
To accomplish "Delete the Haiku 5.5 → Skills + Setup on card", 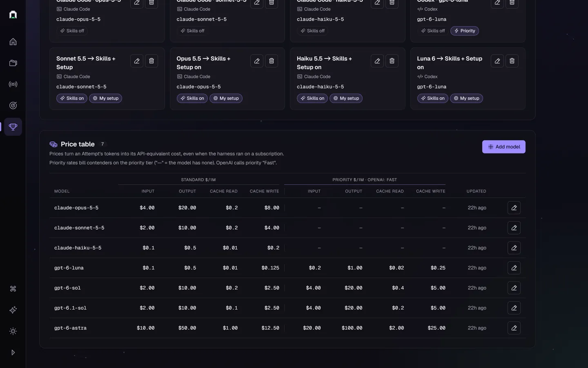I will [x=392, y=61].
